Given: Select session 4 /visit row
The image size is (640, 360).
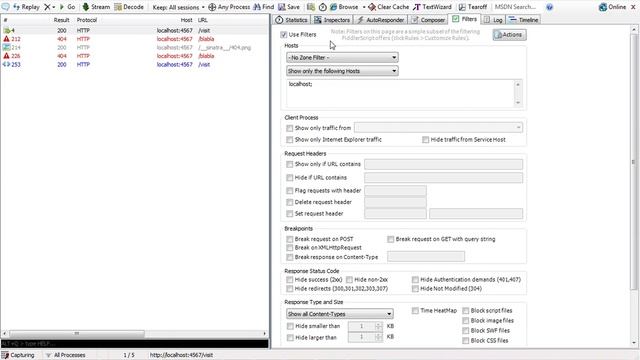Looking at the screenshot, I should (x=134, y=30).
